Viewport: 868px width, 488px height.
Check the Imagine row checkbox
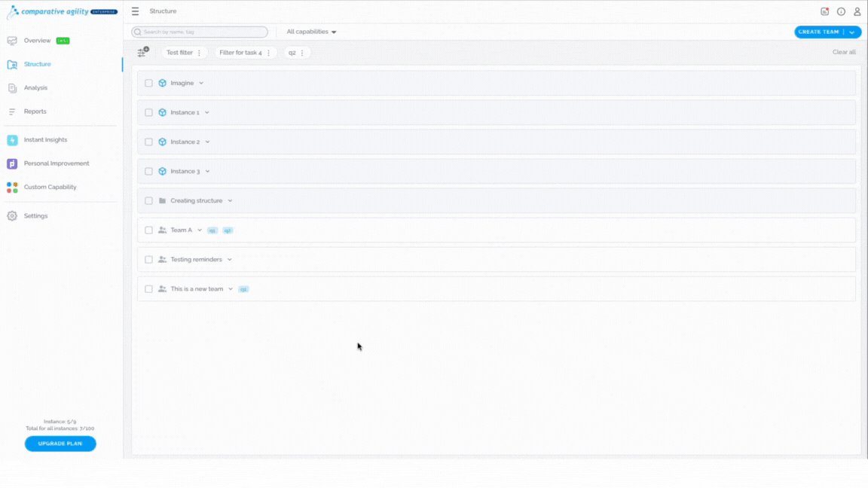[148, 83]
